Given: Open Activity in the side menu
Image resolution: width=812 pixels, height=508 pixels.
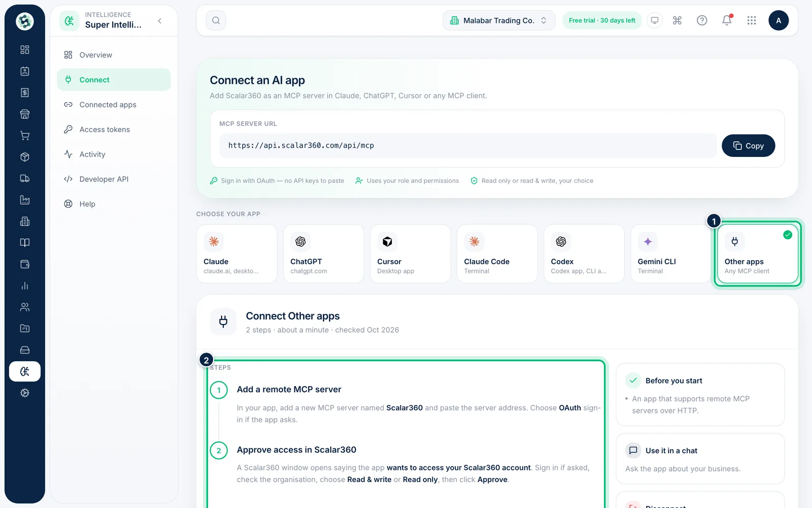Looking at the screenshot, I should (114, 154).
